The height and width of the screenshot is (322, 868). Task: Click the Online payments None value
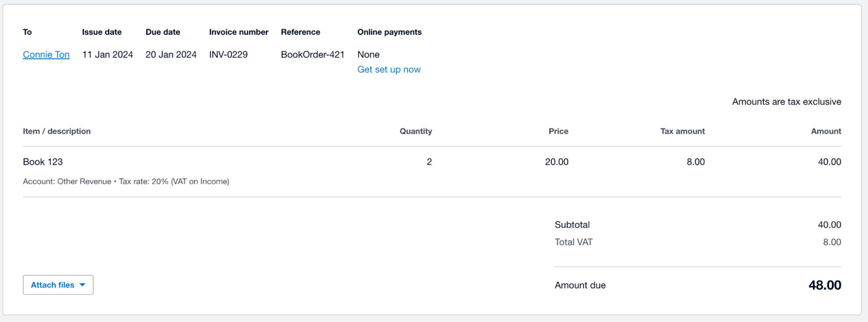coord(368,55)
